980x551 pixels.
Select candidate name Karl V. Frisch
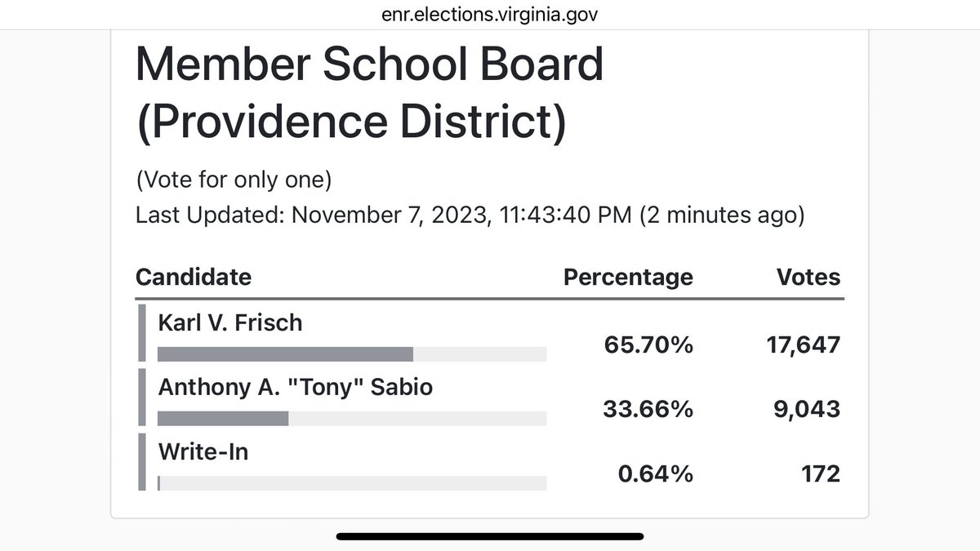(230, 322)
